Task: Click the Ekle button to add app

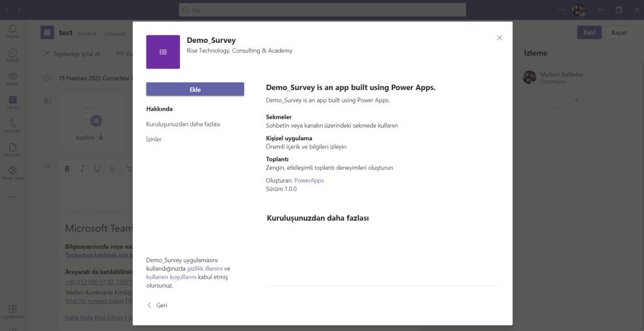Action: coord(195,89)
